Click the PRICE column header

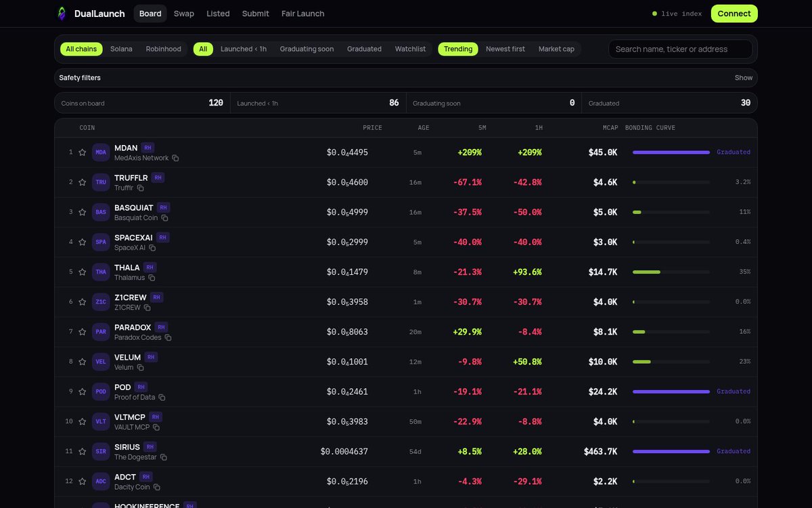372,128
